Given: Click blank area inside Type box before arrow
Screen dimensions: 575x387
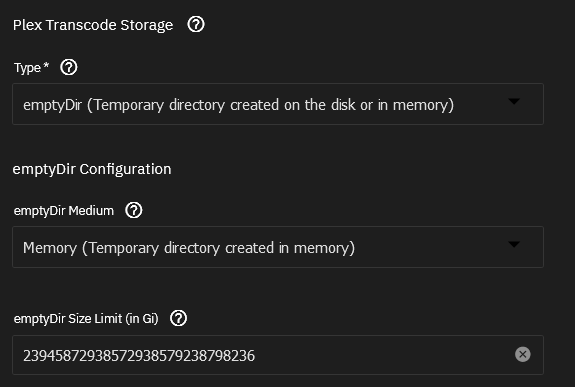Looking at the screenshot, I should coord(480,105).
